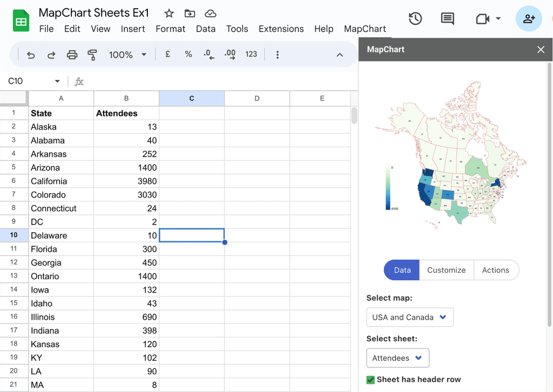Format cell as percent
Image resolution: width=553 pixels, height=392 pixels.
coord(188,54)
